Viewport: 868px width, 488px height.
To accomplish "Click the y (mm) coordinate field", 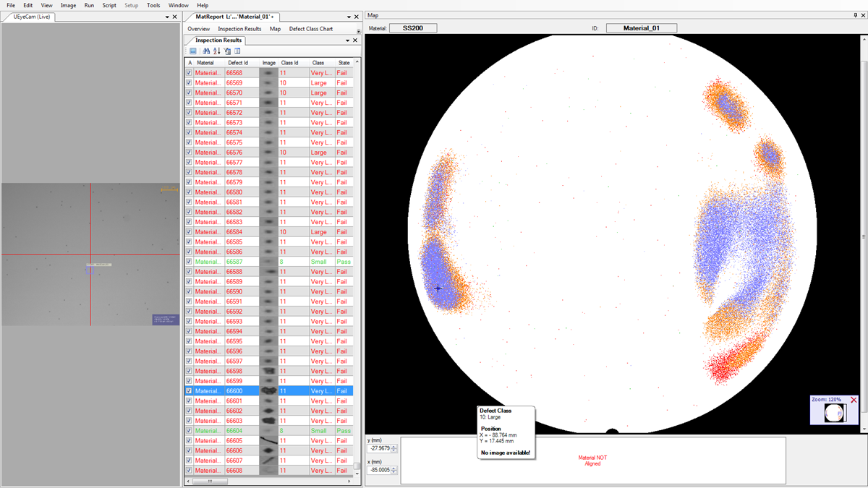I will point(378,448).
